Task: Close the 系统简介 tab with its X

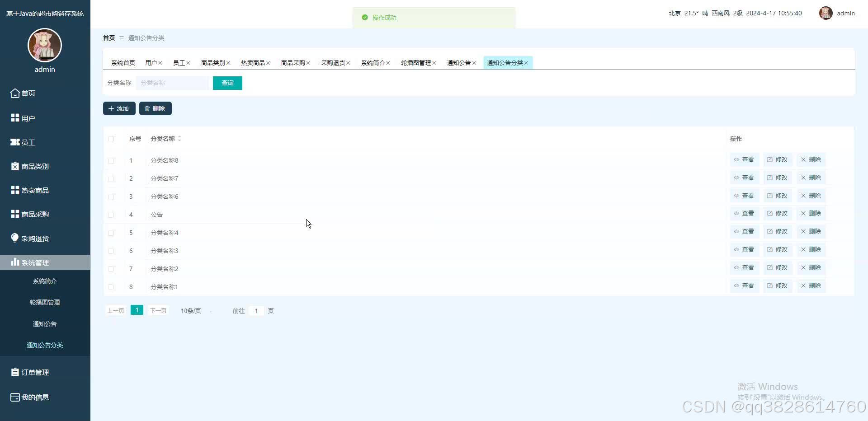Action: [x=388, y=63]
